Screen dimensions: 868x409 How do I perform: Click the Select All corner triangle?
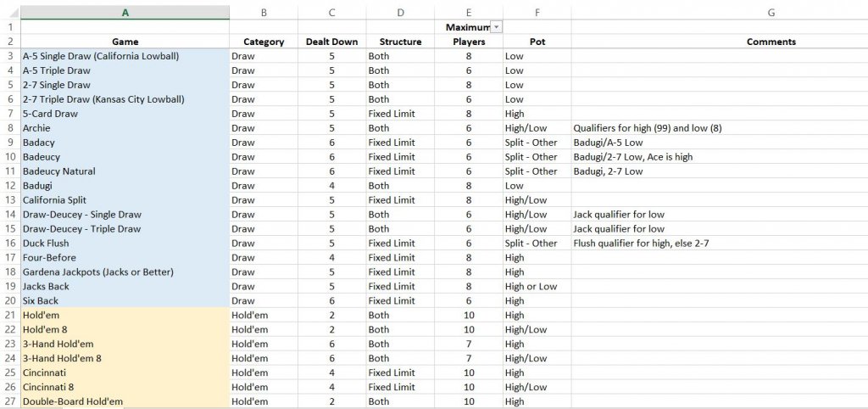tap(9, 13)
